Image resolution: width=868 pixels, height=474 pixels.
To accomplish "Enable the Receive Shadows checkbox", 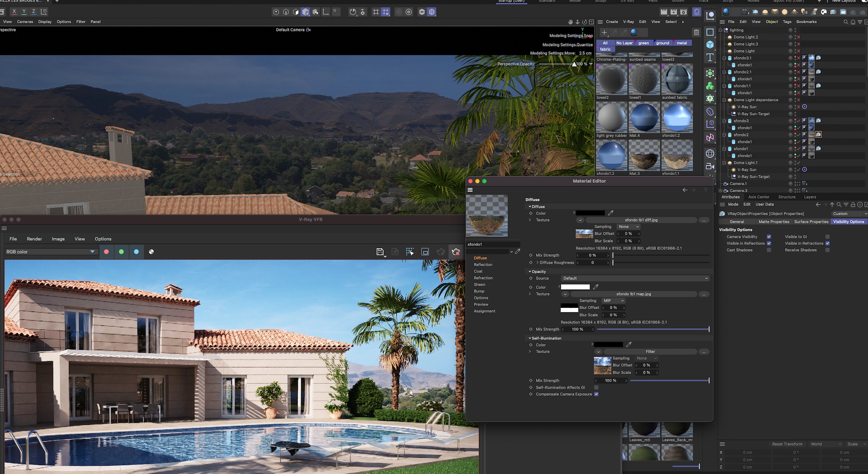I will (x=827, y=250).
